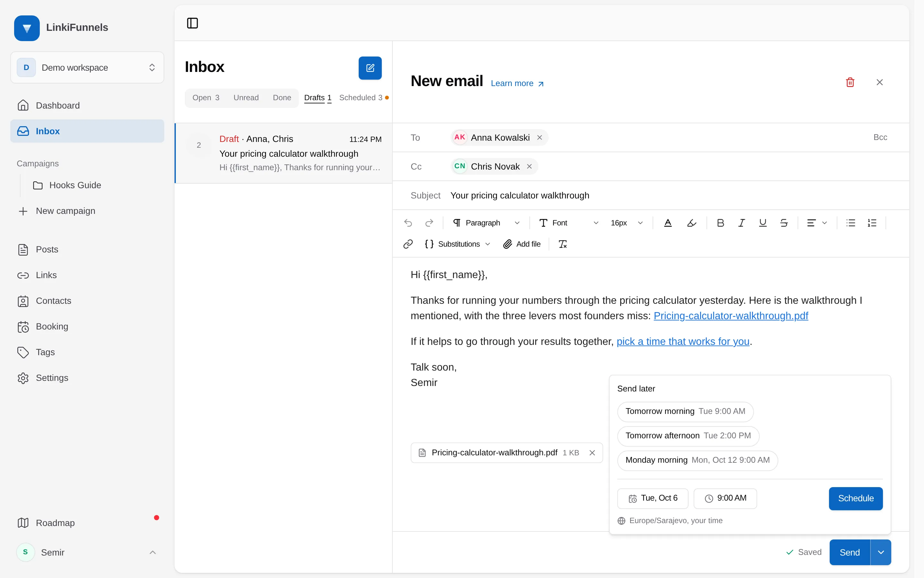Click the compose new email icon
The image size is (924, 578).
tap(370, 68)
